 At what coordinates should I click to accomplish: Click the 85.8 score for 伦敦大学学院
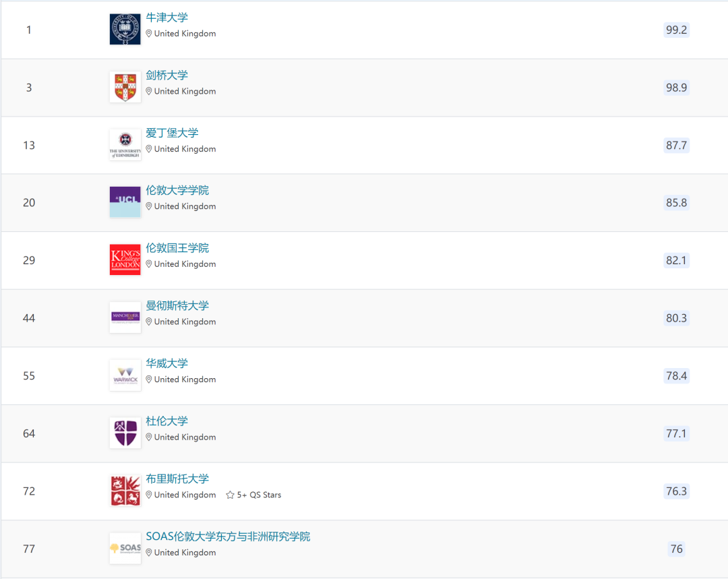point(676,202)
